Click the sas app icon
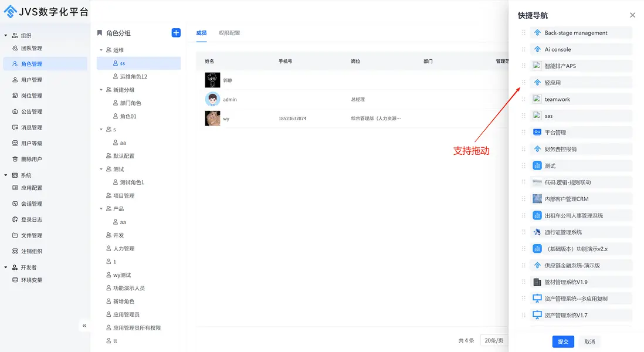The image size is (644, 352). click(x=537, y=116)
